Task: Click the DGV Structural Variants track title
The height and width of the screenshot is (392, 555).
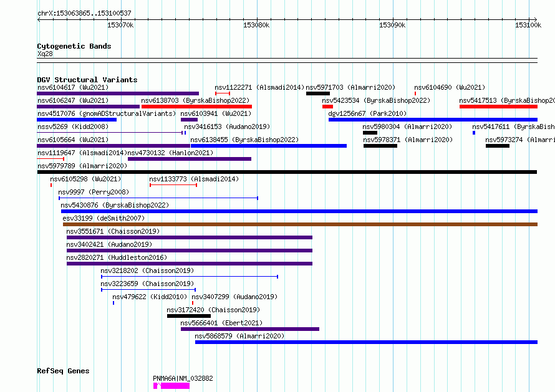Action: pyautogui.click(x=87, y=80)
